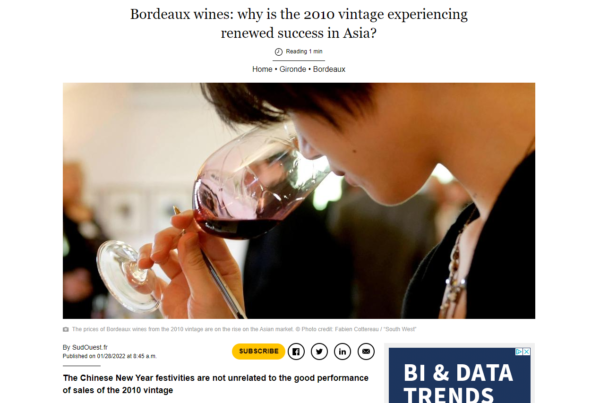Close the BI & Data Trends ad
This screenshot has height=403, width=600.
pos(527,352)
